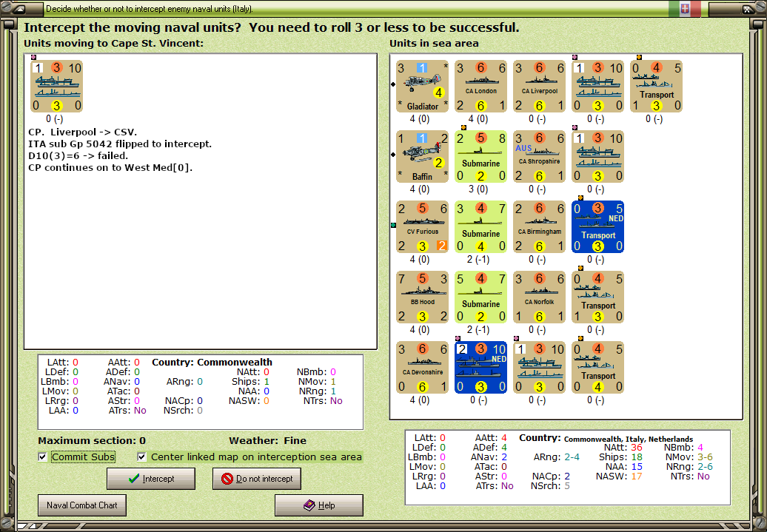Open the Help button
The image size is (767, 532).
tap(319, 505)
